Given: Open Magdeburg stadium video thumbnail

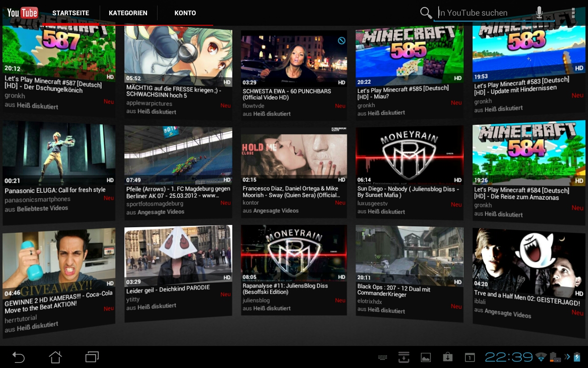Looking at the screenshot, I should (x=178, y=155).
